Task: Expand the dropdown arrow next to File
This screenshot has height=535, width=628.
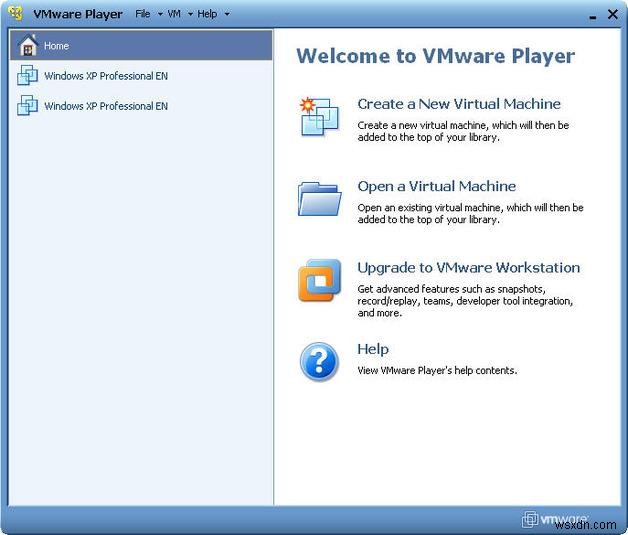Action: pyautogui.click(x=160, y=14)
